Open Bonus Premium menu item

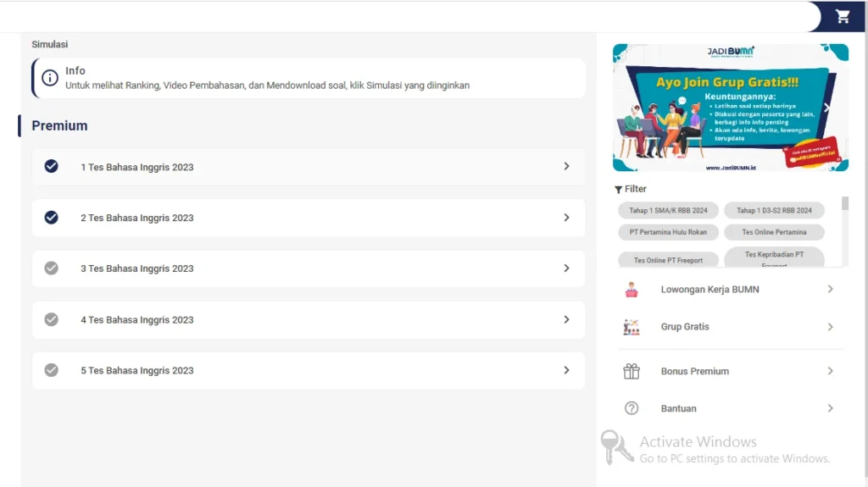pos(730,371)
